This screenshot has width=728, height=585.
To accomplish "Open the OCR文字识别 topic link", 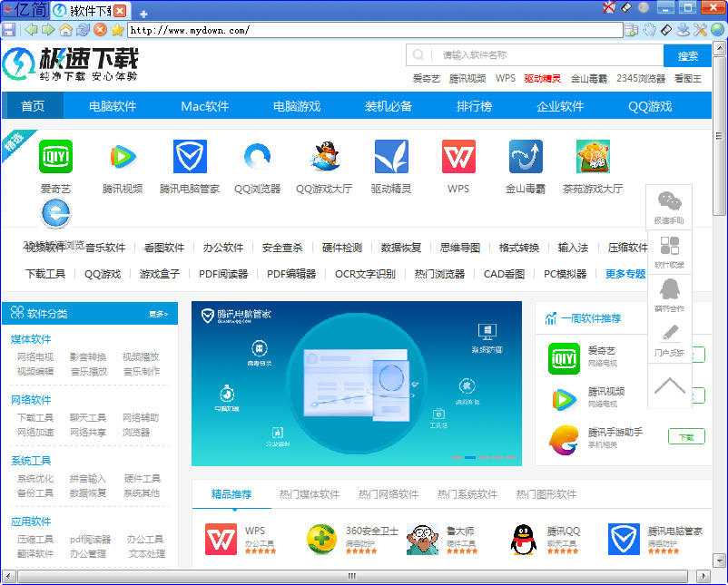I will [x=365, y=274].
